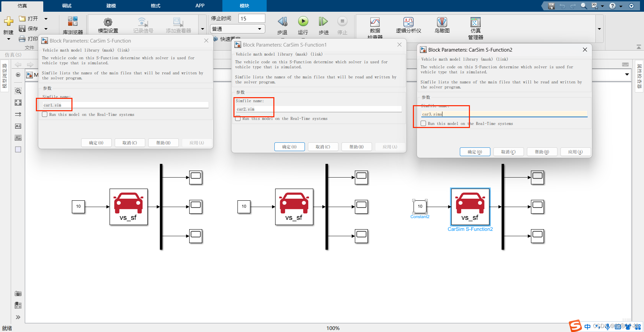Expand the New (新建) dropdown arrow
The width and height of the screenshot is (644, 332).
(8, 39)
